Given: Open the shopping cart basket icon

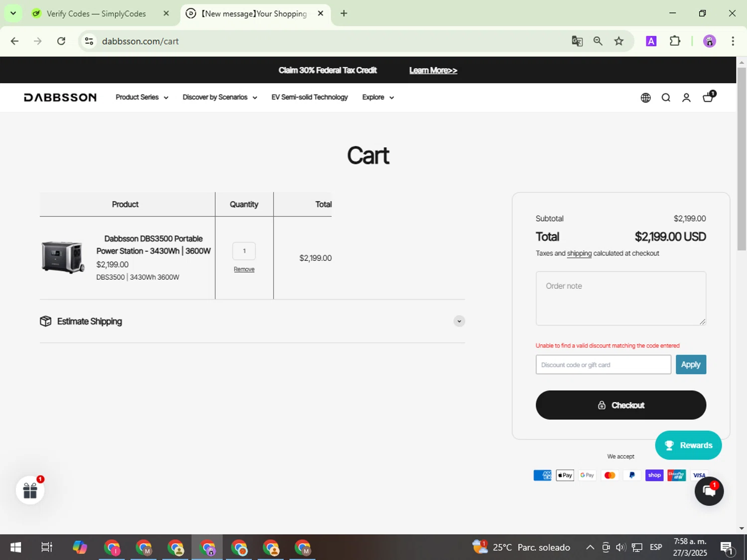Looking at the screenshot, I should click(709, 97).
